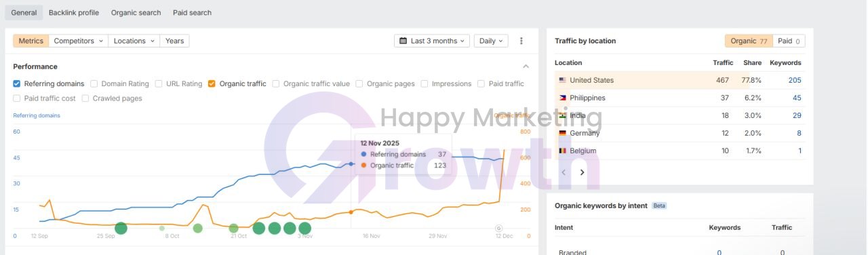Click the light green marker near 8 Oct

[x=162, y=228]
